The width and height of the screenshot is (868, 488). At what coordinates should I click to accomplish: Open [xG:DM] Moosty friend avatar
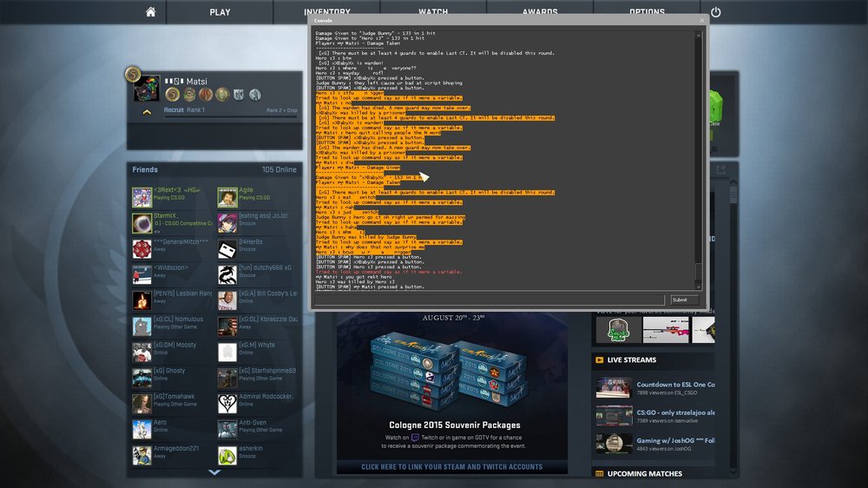[141, 353]
